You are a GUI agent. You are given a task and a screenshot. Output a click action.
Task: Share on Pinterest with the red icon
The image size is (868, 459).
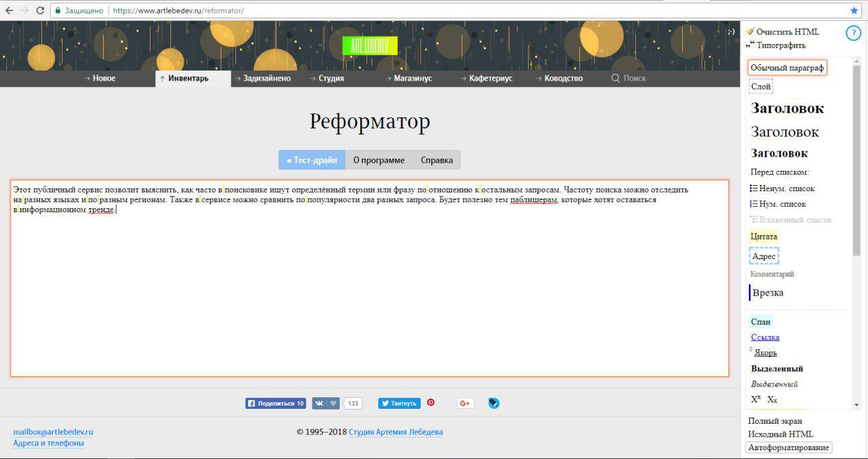click(431, 403)
